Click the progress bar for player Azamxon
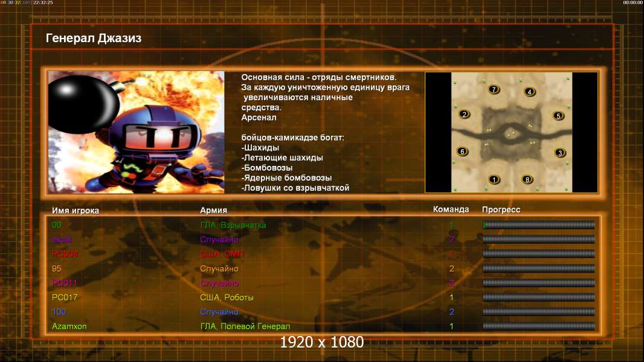The height and width of the screenshot is (362, 644). (538, 326)
